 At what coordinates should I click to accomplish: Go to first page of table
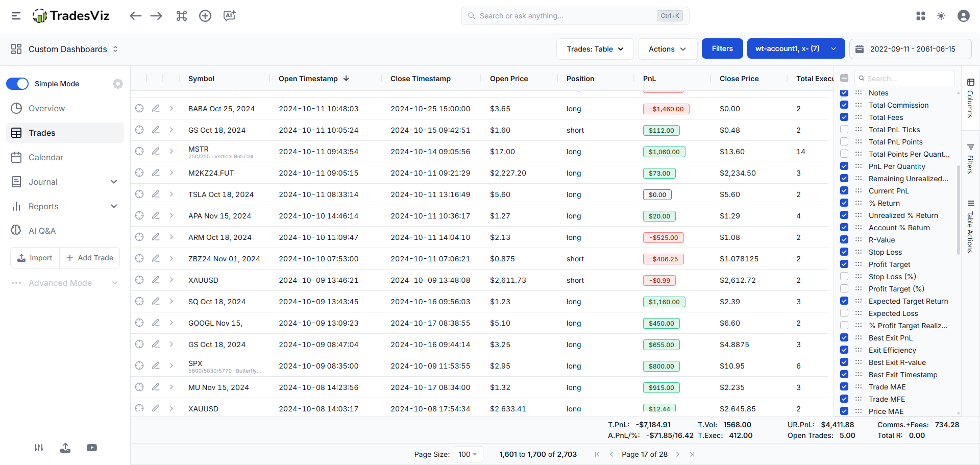coord(597,454)
